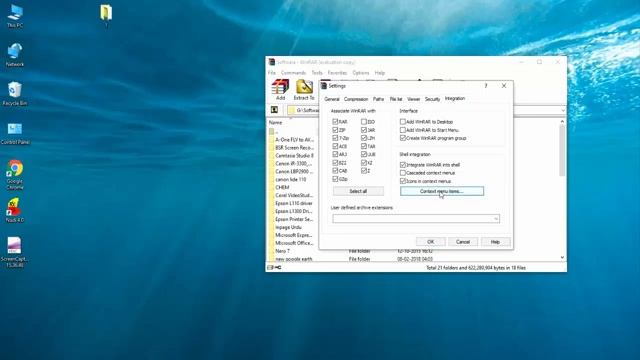
Task: Enable Cascaded context menus checkbox
Action: click(x=403, y=173)
